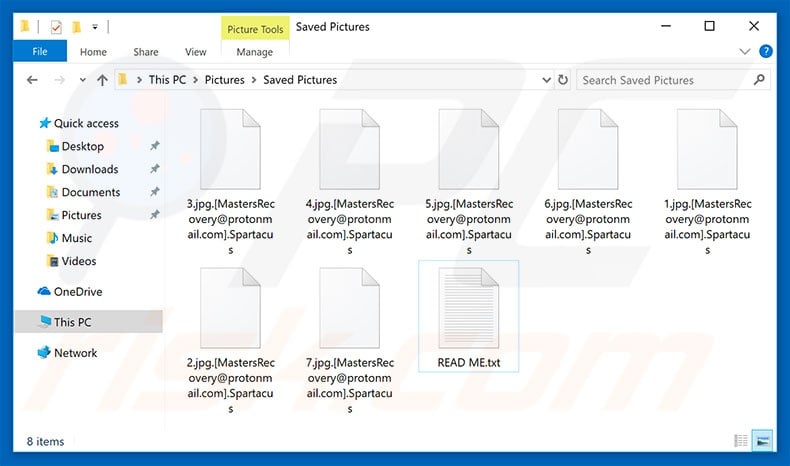Switch to the View ribbon tab
790x466 pixels.
click(195, 52)
